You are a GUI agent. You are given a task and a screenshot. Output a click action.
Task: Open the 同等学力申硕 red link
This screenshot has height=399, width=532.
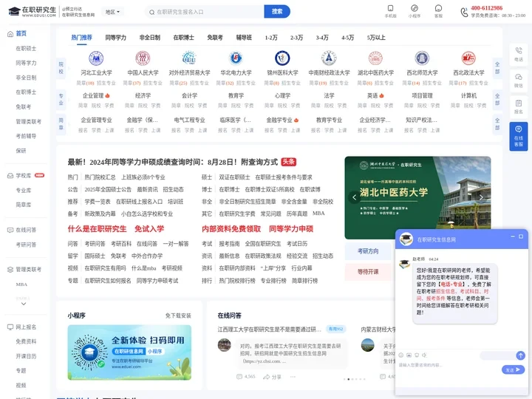(291, 229)
